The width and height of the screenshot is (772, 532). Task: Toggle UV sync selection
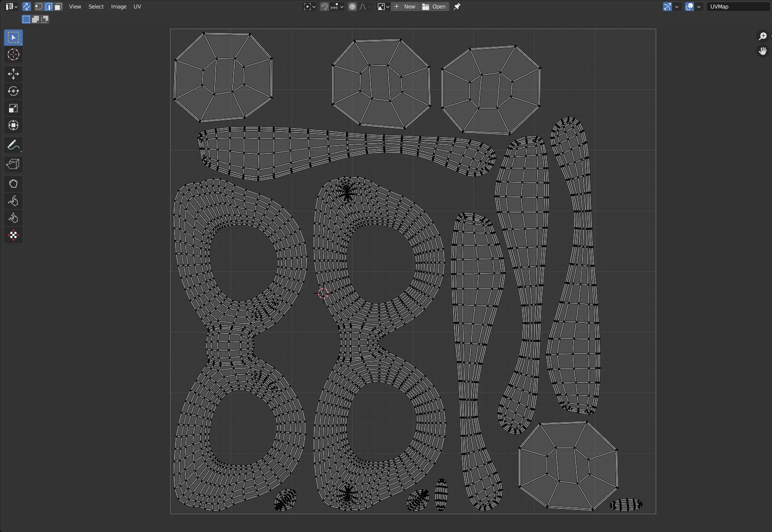click(x=27, y=6)
